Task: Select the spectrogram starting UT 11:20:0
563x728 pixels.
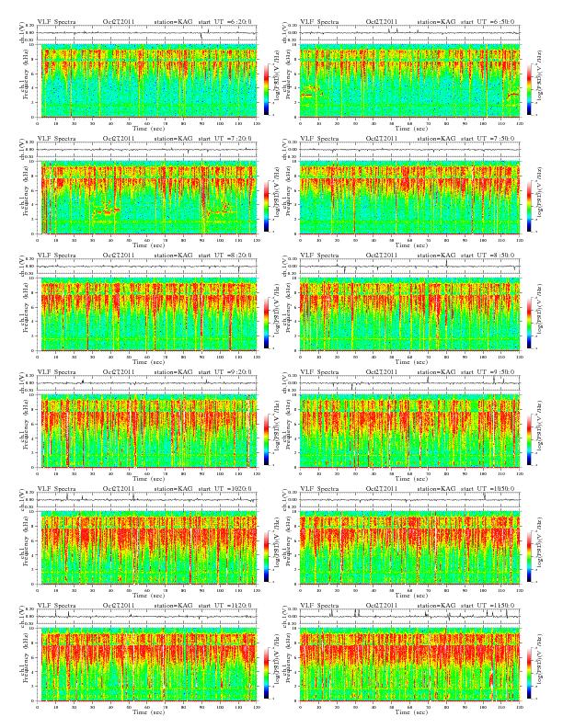Action: (x=147, y=665)
